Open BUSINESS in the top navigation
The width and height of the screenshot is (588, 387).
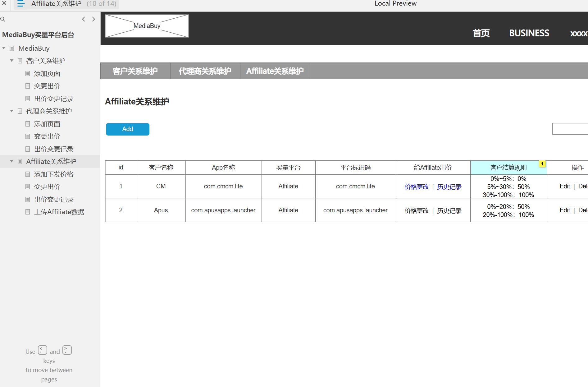tap(529, 33)
